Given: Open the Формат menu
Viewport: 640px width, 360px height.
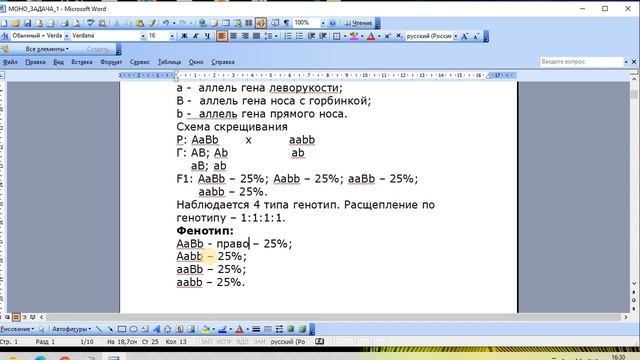Looking at the screenshot, I should point(111,62).
